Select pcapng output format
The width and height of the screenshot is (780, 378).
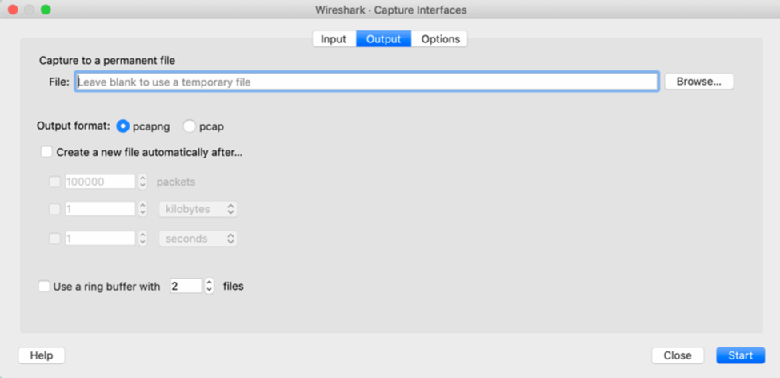[x=123, y=126]
